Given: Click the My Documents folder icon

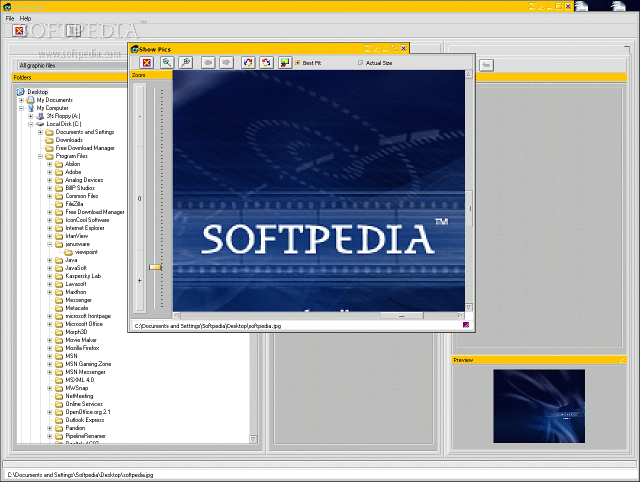Looking at the screenshot, I should (x=31, y=100).
